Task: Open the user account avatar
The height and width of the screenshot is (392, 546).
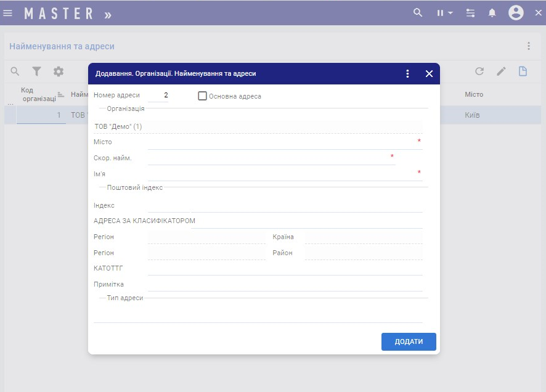Action: point(516,13)
